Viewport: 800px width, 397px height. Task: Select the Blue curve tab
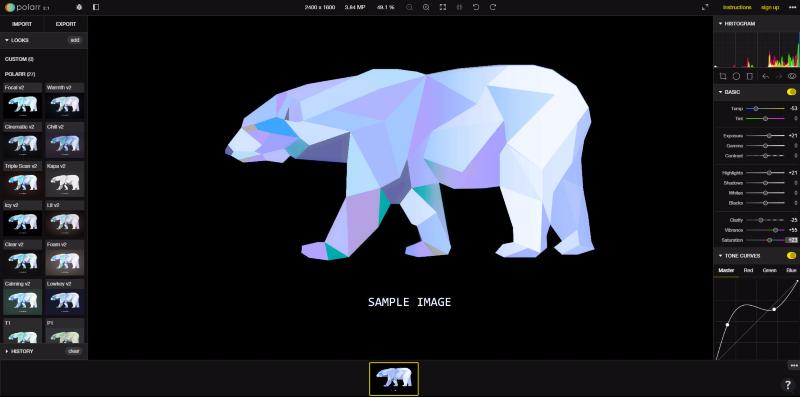[791, 270]
